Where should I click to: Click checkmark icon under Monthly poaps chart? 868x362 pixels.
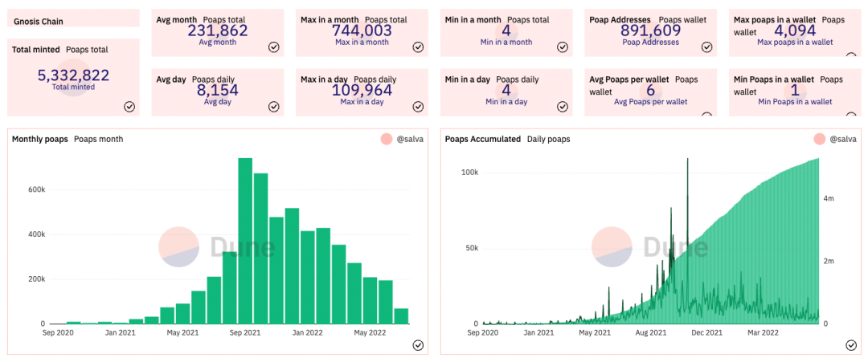tap(418, 345)
